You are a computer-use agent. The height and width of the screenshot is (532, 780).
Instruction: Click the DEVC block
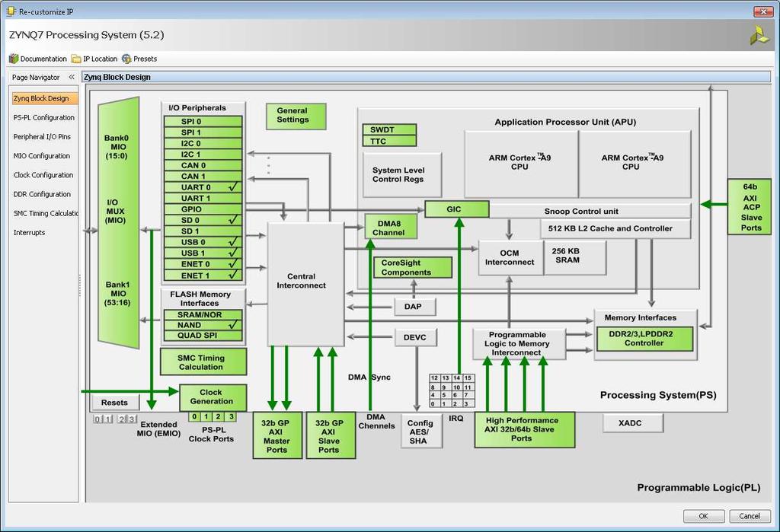point(417,338)
